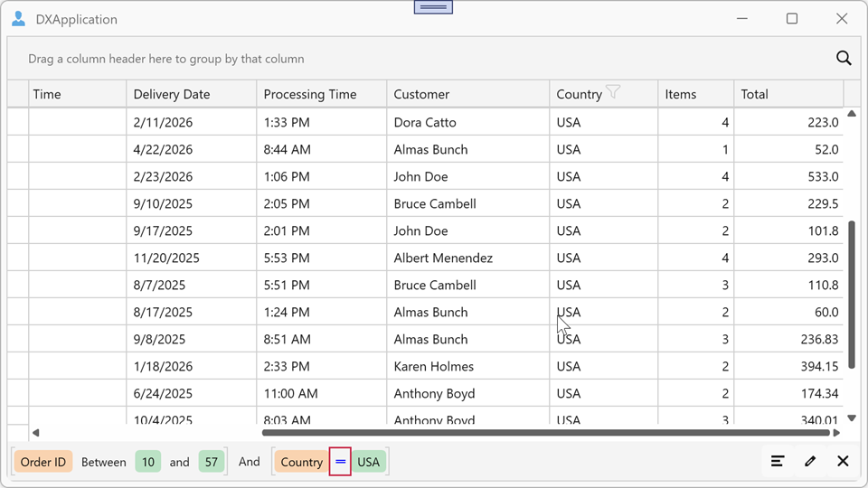The image size is (868, 488).
Task: Select the 1:06 PM processing time cell
Action: (x=322, y=176)
